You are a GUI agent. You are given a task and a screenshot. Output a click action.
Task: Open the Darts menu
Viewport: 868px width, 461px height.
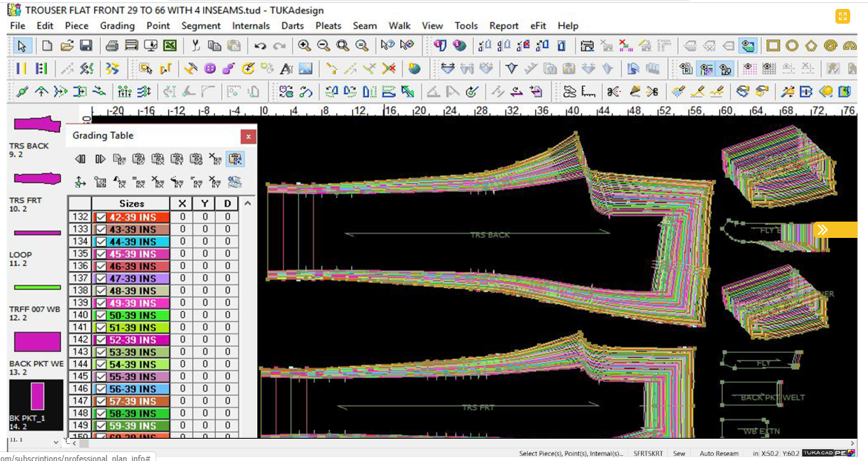click(292, 25)
